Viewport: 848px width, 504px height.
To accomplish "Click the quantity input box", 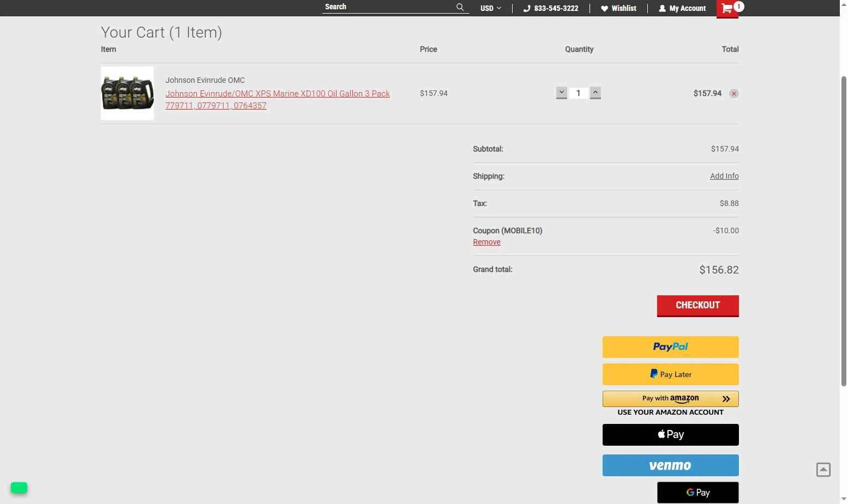I will [579, 93].
